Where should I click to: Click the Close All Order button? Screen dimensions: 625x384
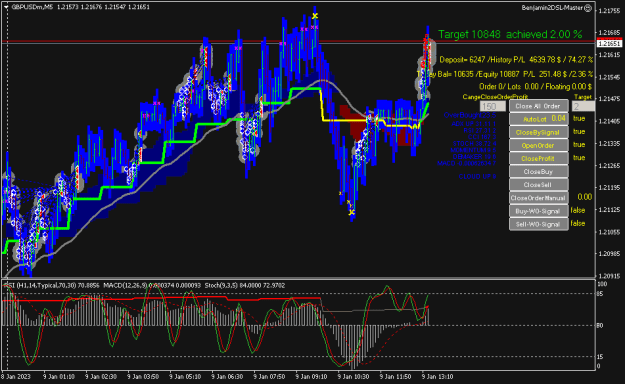[x=539, y=106]
